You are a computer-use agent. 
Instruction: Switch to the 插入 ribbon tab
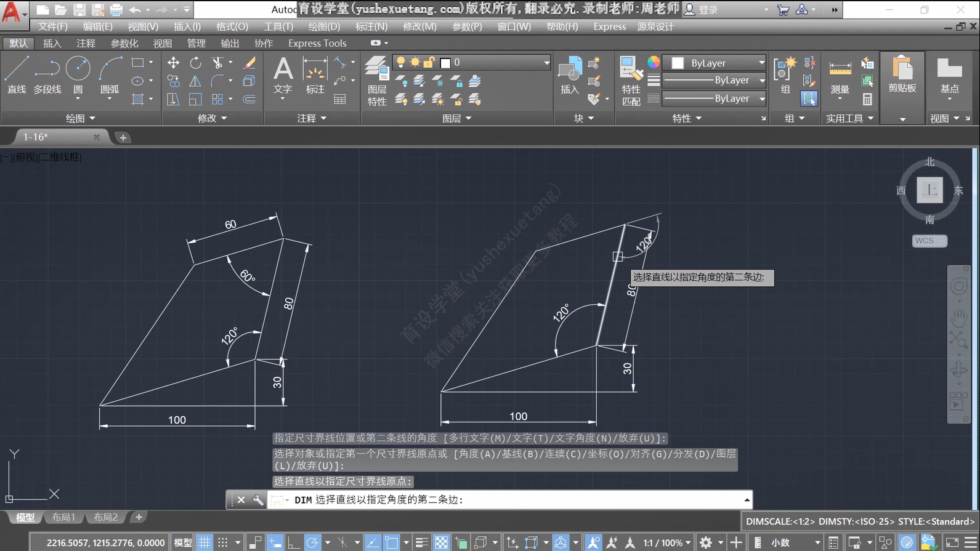52,43
